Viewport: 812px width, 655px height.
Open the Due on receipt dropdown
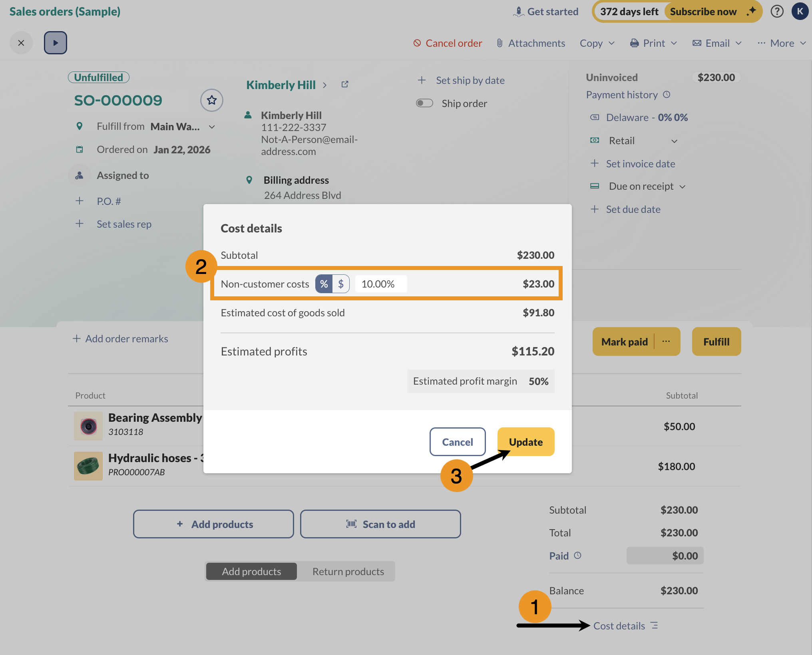682,187
